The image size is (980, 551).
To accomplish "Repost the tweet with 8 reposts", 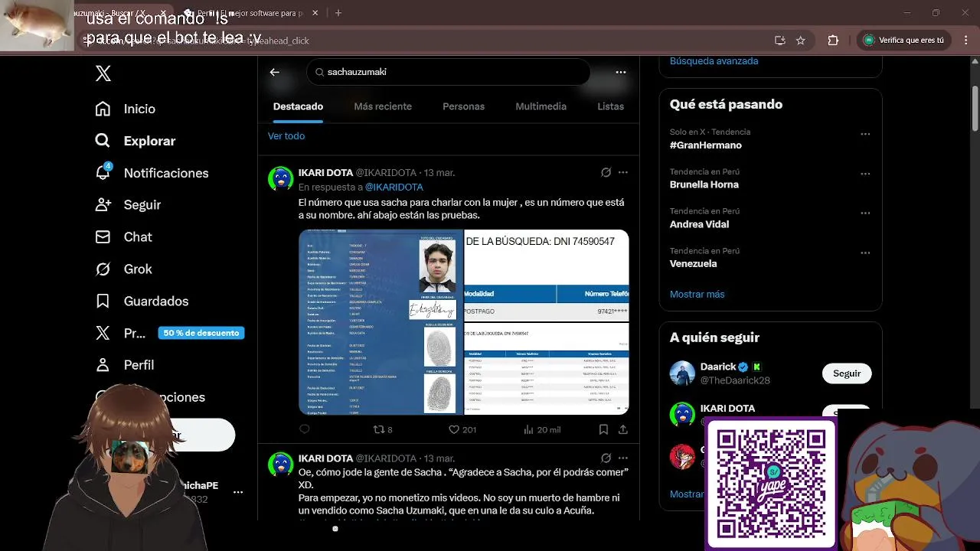I will pos(382,429).
